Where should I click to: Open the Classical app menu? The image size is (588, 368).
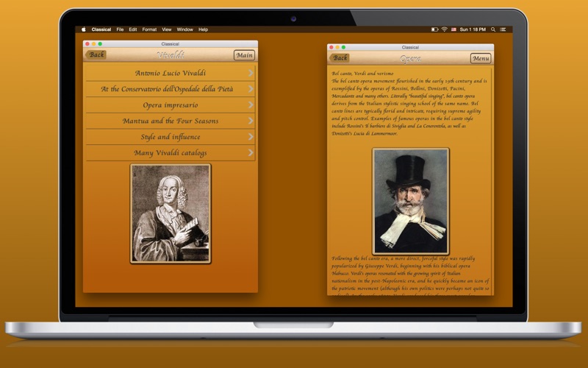pos(101,29)
